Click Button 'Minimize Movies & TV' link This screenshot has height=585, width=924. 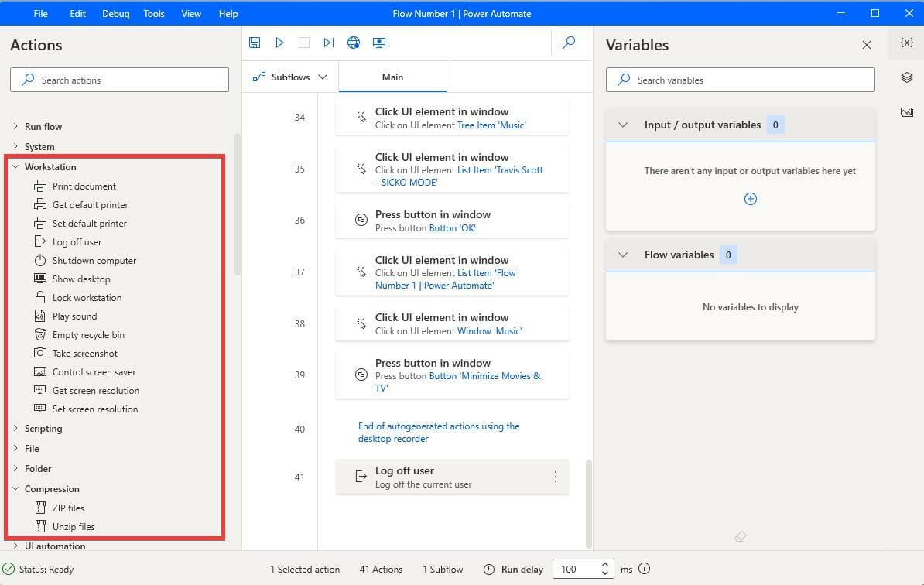coord(458,381)
